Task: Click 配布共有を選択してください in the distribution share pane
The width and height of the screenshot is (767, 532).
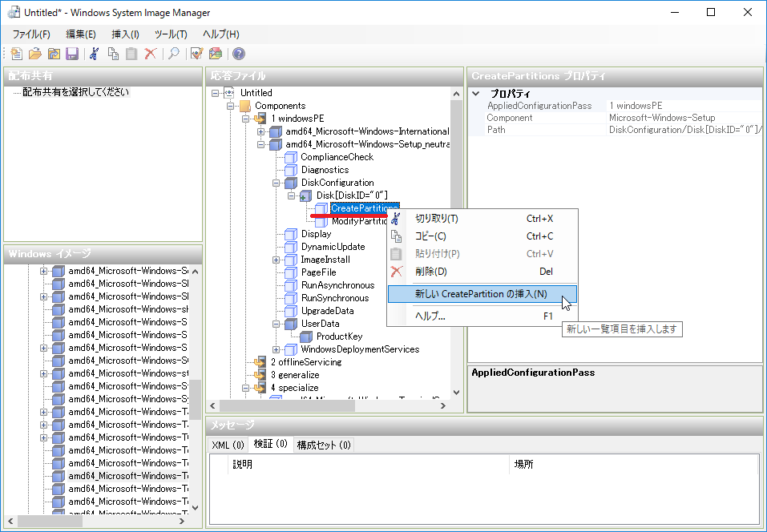Action: point(76,92)
